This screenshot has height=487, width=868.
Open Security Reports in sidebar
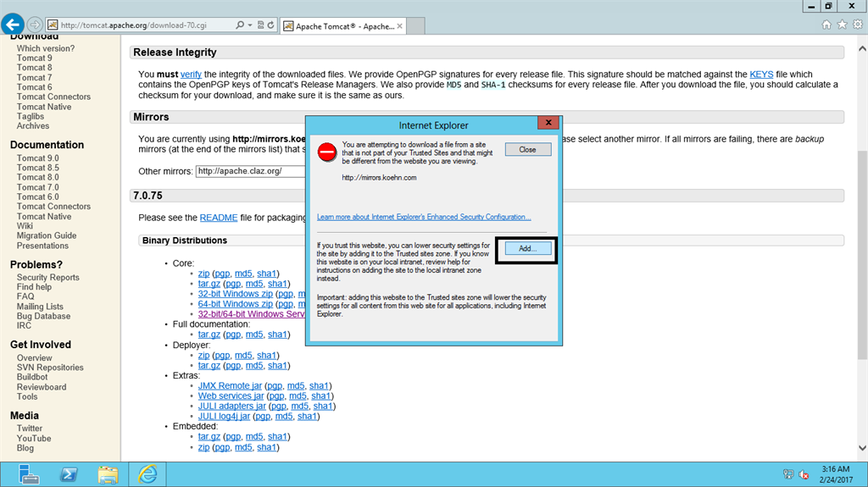point(47,277)
